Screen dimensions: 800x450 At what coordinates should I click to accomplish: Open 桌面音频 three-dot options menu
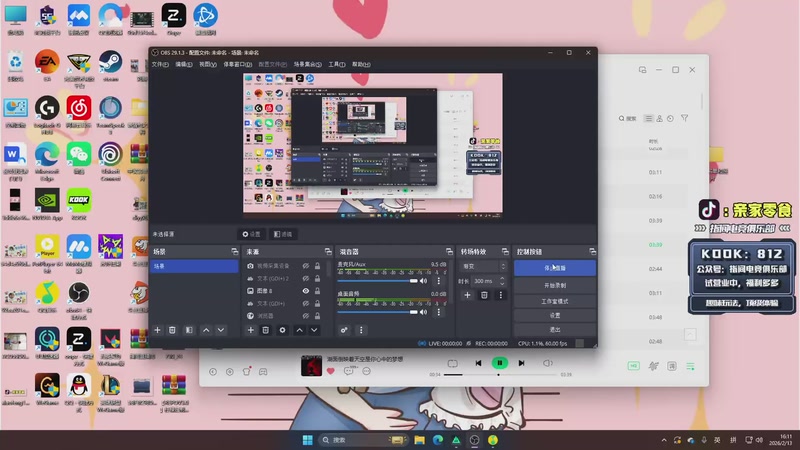[x=438, y=312]
